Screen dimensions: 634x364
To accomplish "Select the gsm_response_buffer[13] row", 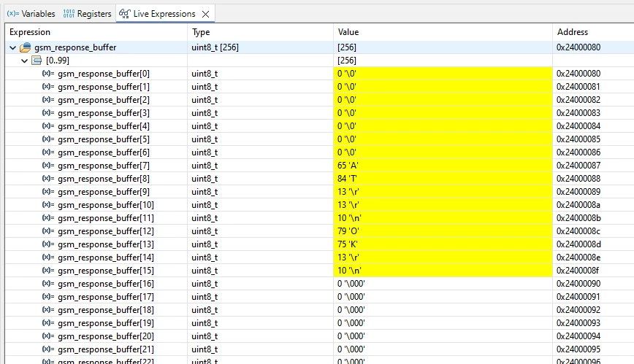I will [319, 244].
